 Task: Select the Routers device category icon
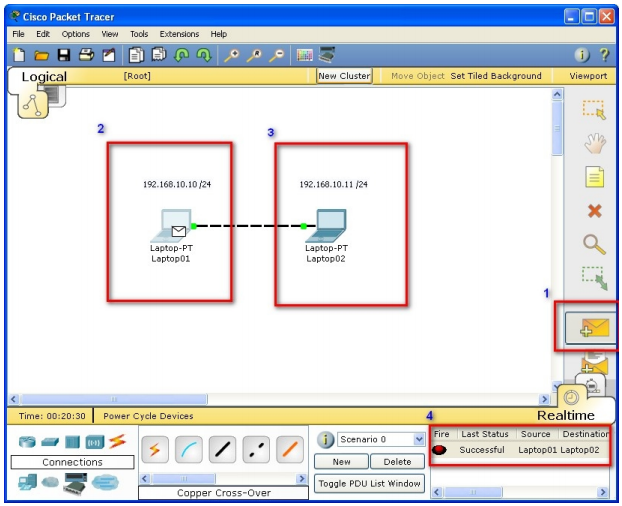pos(27,441)
